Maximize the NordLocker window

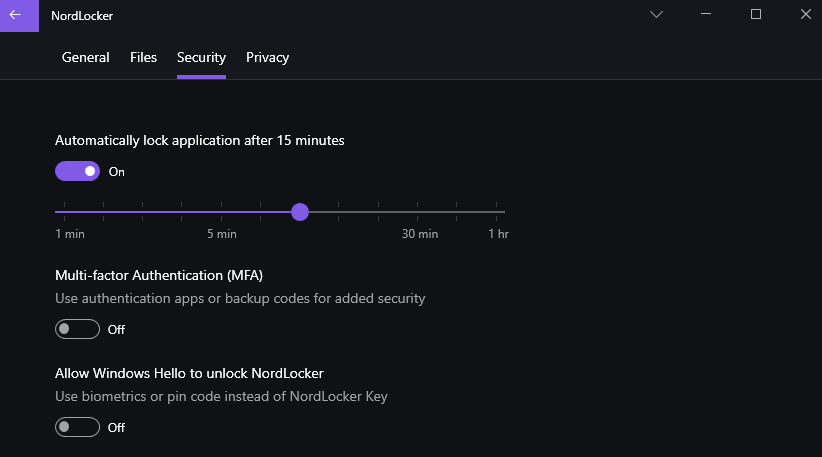click(756, 15)
